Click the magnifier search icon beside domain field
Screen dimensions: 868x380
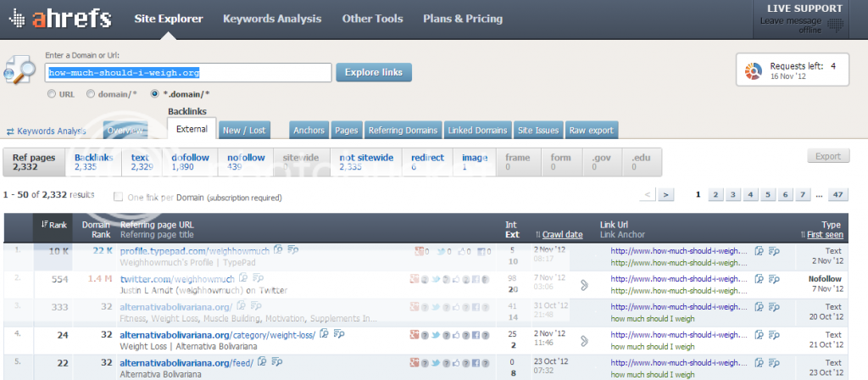21,72
